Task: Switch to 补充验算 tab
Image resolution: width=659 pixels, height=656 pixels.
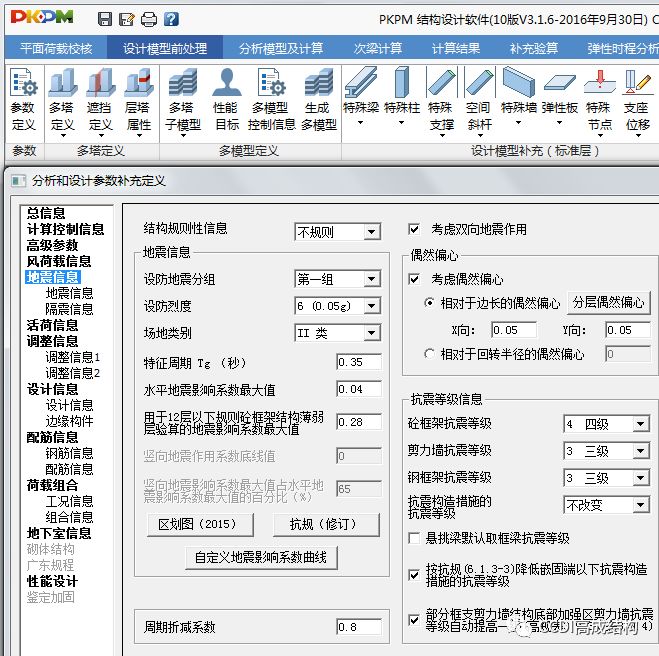Action: 534,48
